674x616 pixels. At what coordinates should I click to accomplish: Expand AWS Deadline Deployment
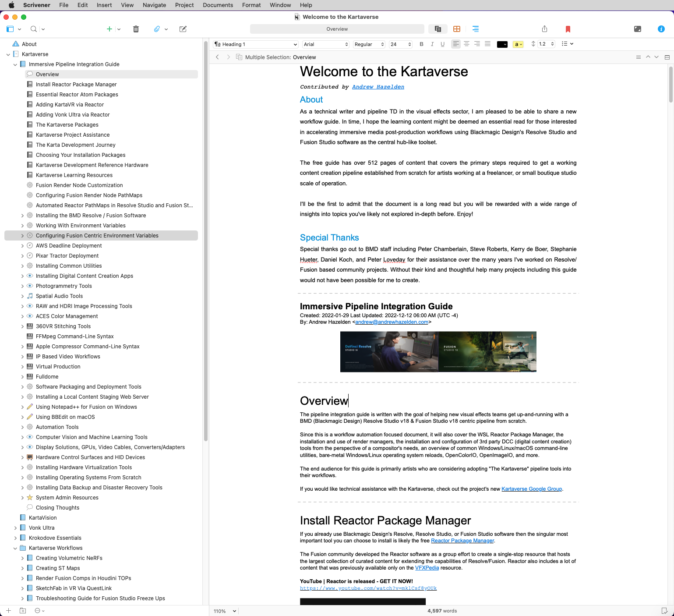(x=22, y=246)
